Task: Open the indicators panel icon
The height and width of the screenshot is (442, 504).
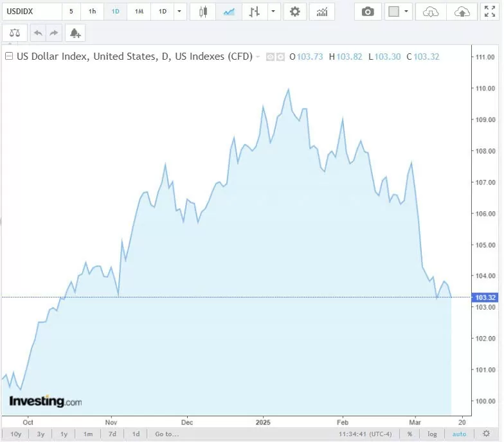Action: pos(321,12)
